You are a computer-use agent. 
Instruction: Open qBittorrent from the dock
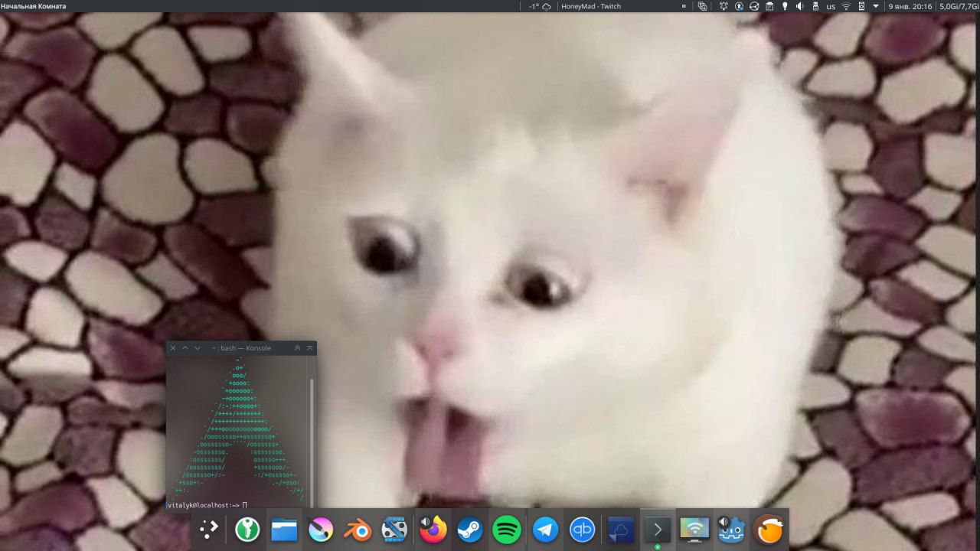click(x=583, y=529)
